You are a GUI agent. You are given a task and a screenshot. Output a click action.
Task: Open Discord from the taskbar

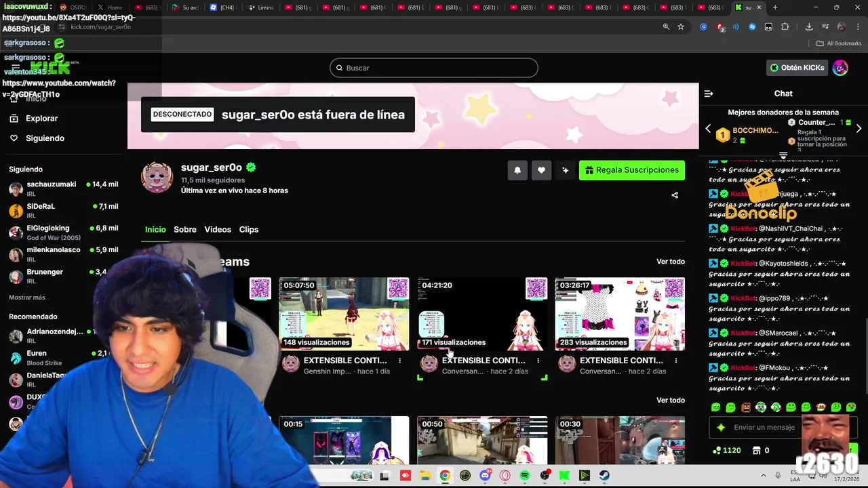(x=485, y=476)
